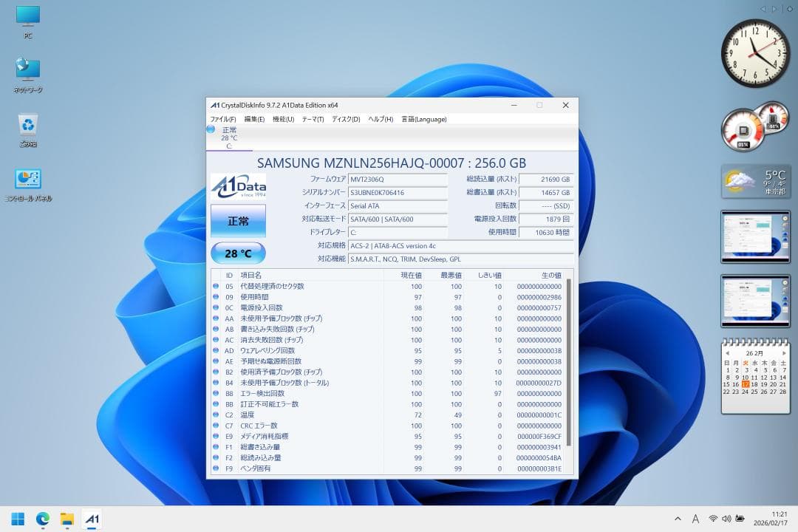Click the volume speaker tray icon
798x532 pixels.
pyautogui.click(x=726, y=519)
